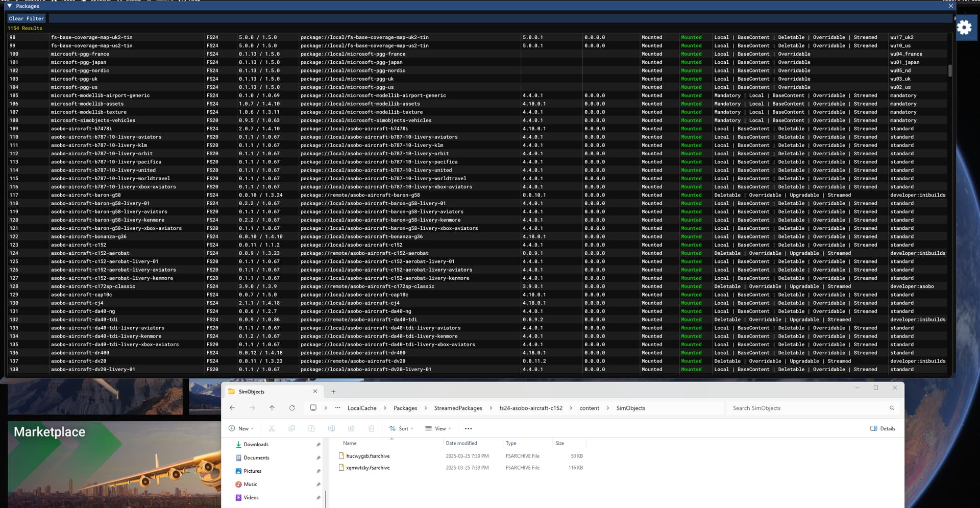Click the search magnifier icon in Explorer
Image resolution: width=980 pixels, height=508 pixels.
pos(892,408)
